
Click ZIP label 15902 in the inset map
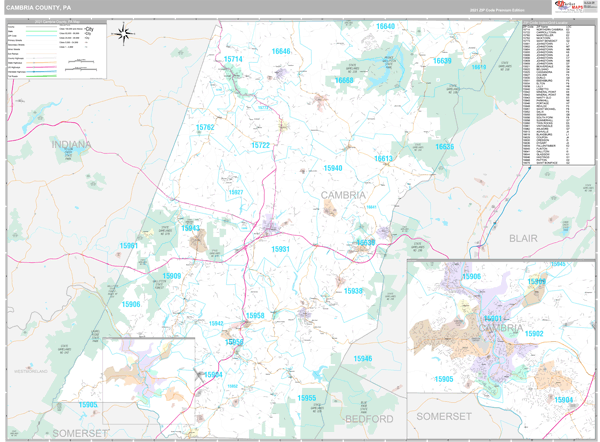pos(534,334)
